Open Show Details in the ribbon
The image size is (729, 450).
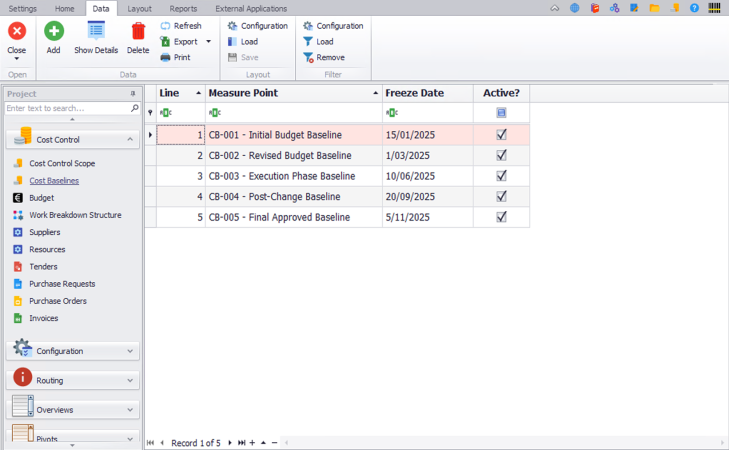coord(96,32)
